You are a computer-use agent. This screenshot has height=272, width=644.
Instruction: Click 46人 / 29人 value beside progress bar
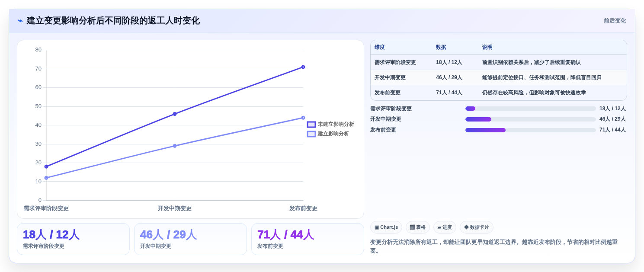[612, 119]
